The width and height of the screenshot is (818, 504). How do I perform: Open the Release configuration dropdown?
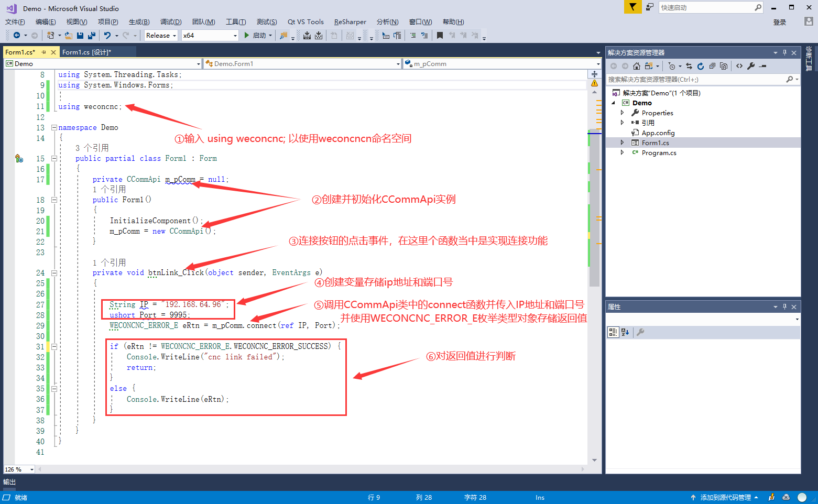coord(161,36)
